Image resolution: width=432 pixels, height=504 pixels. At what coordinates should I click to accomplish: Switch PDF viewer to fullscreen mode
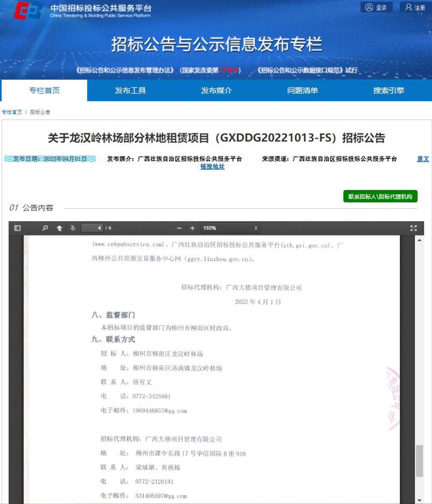(x=413, y=228)
